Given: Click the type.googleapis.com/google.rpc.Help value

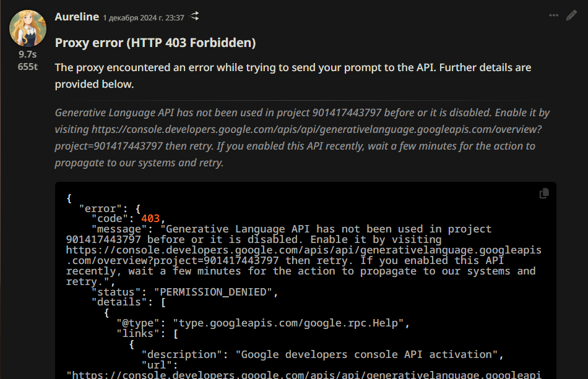Looking at the screenshot, I should [x=288, y=323].
